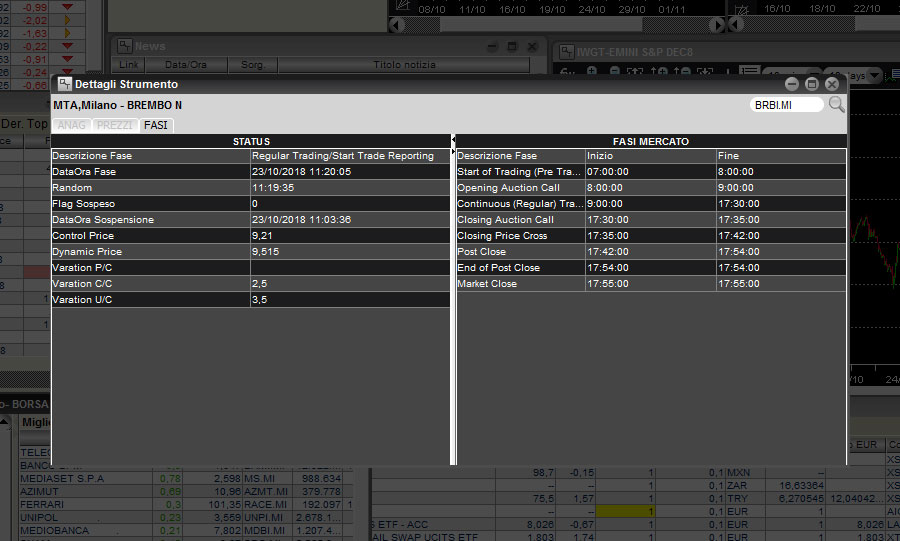Click the Closing Auction Call row
900x541 pixels.
651,220
